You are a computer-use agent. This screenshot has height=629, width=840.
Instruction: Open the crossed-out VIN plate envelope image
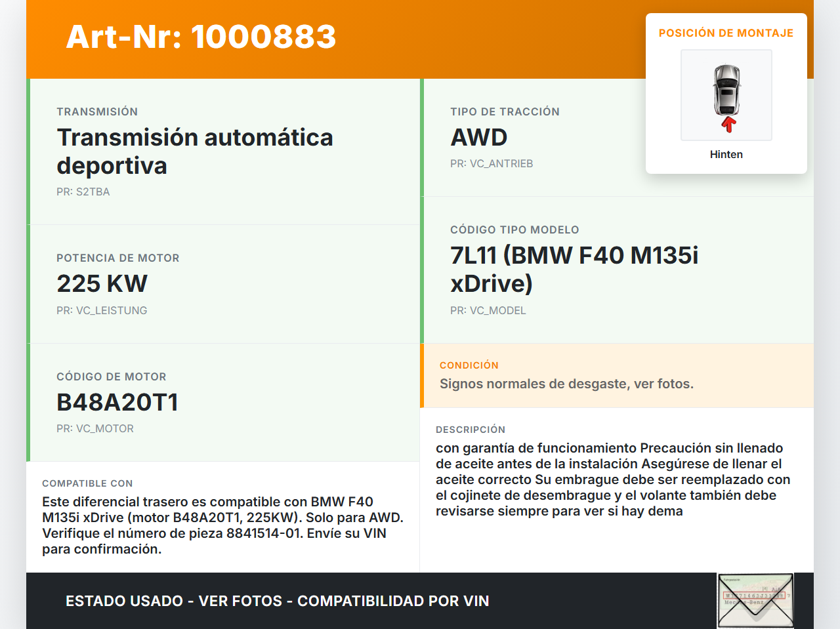[x=753, y=600]
